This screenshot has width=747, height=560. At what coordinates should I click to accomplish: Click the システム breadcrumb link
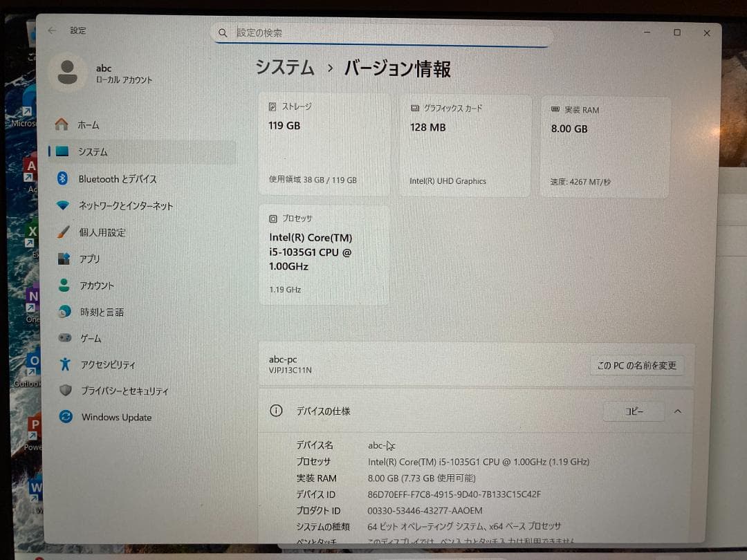[x=285, y=67]
